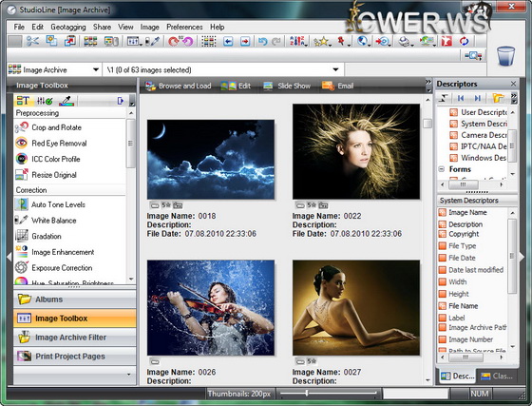Click the red pushpin mark icon
This screenshot has width=532, height=406.
pos(341,42)
